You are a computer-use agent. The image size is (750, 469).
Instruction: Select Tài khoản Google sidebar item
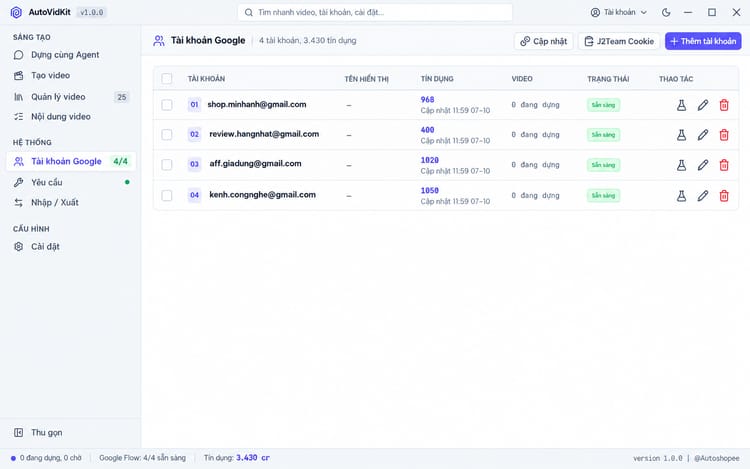(71, 162)
